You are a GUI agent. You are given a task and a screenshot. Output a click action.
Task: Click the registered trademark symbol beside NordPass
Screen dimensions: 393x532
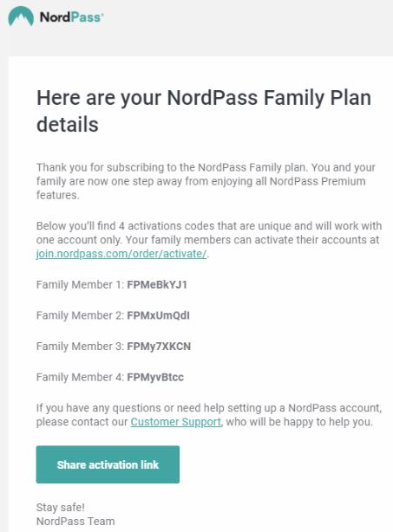[102, 14]
